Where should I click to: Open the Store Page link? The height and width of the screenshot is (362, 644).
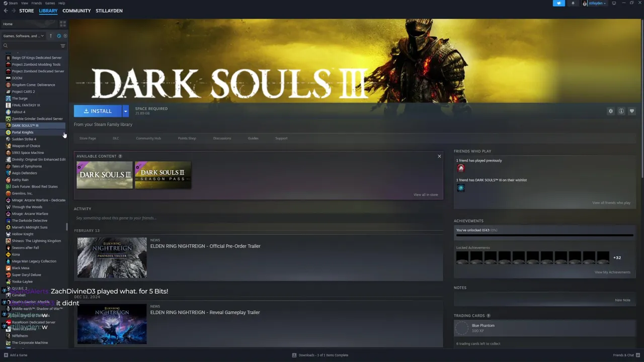[x=88, y=138]
